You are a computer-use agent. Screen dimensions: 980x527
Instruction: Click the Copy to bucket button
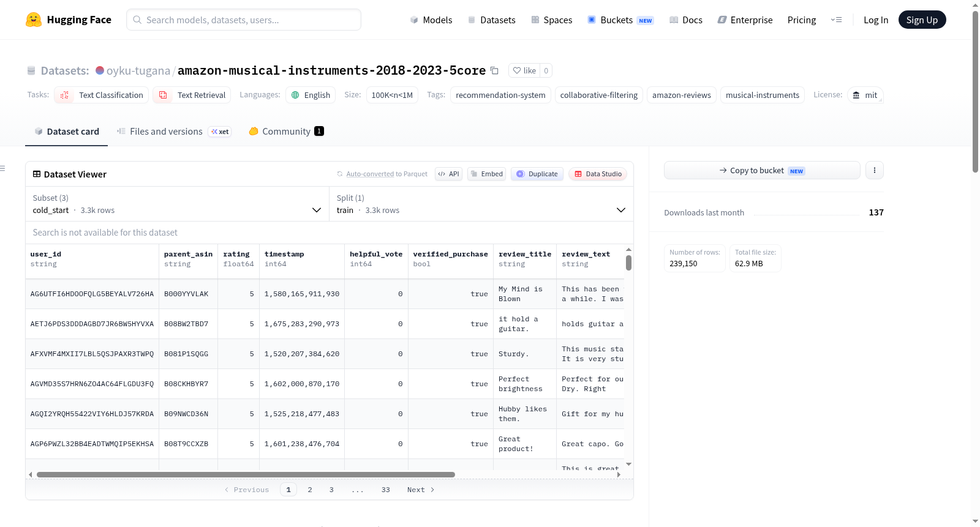(762, 170)
